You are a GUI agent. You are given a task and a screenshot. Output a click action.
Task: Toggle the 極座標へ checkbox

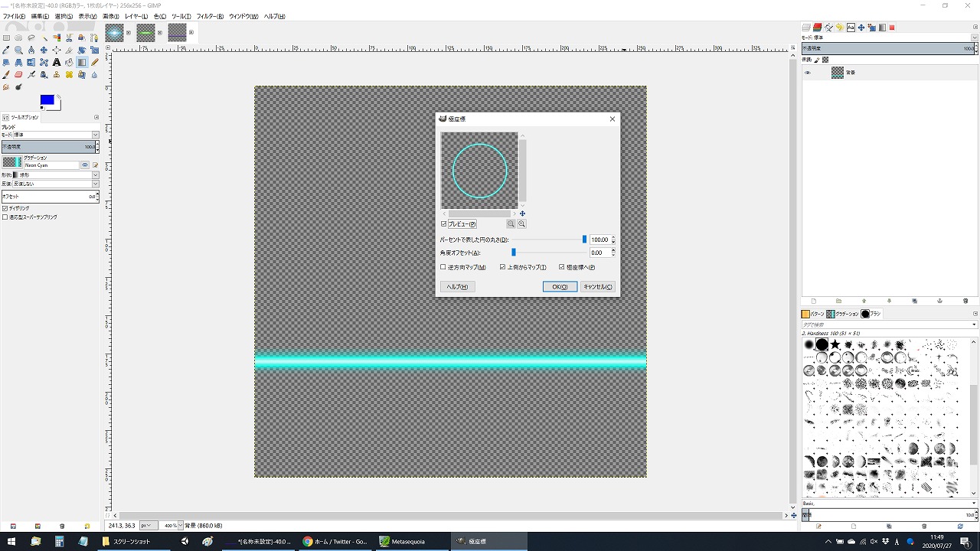click(x=577, y=267)
